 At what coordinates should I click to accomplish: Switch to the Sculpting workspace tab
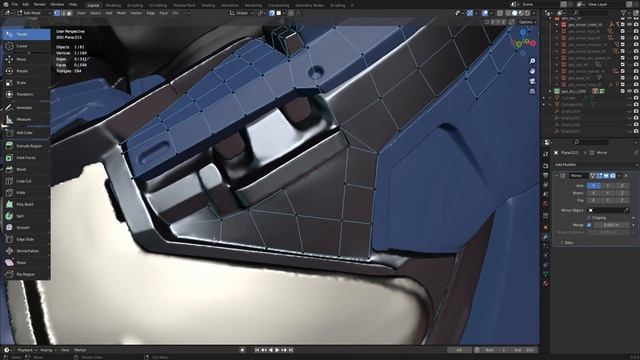click(x=135, y=5)
